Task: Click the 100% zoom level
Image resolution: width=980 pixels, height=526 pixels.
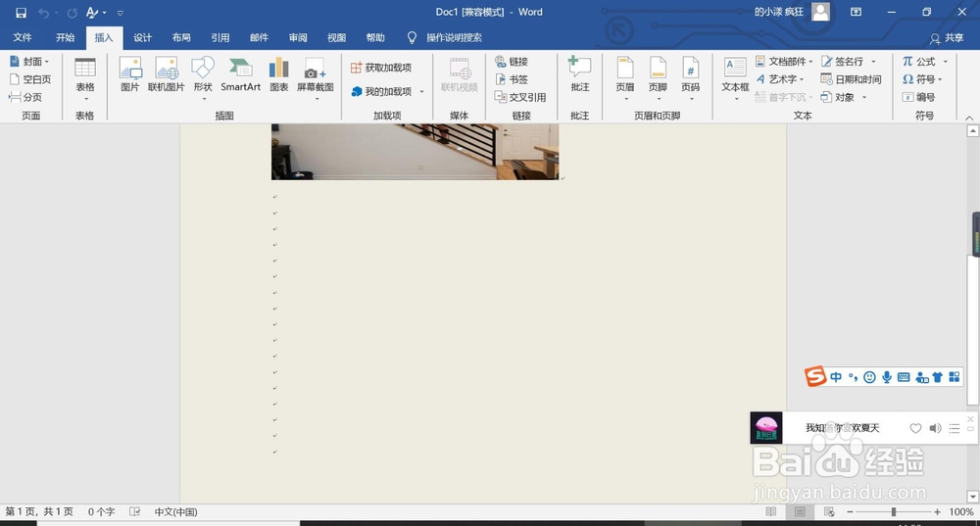Action: pos(961,511)
